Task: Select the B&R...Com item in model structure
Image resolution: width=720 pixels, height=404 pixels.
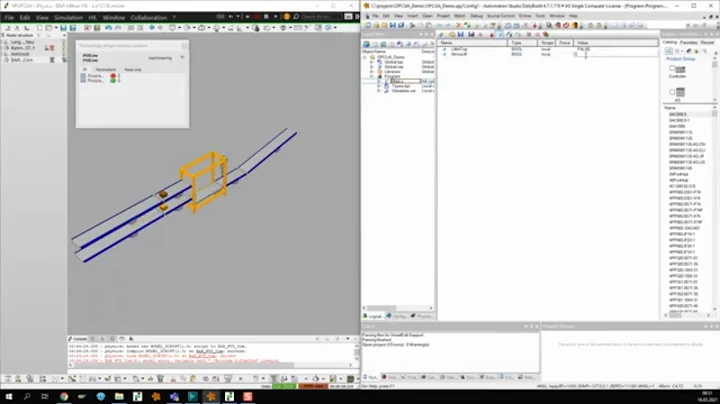Action: pos(22,60)
